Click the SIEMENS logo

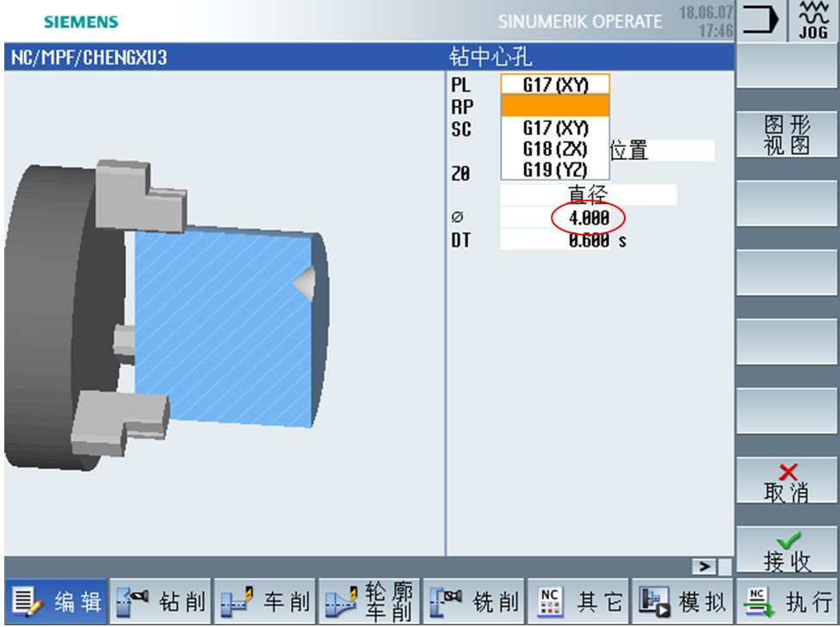tap(81, 22)
